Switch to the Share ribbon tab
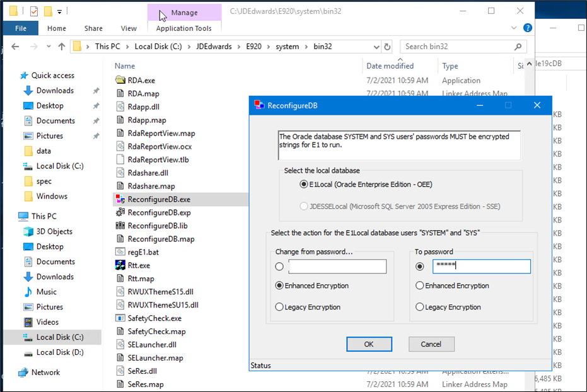The height and width of the screenshot is (392, 587). (x=93, y=28)
